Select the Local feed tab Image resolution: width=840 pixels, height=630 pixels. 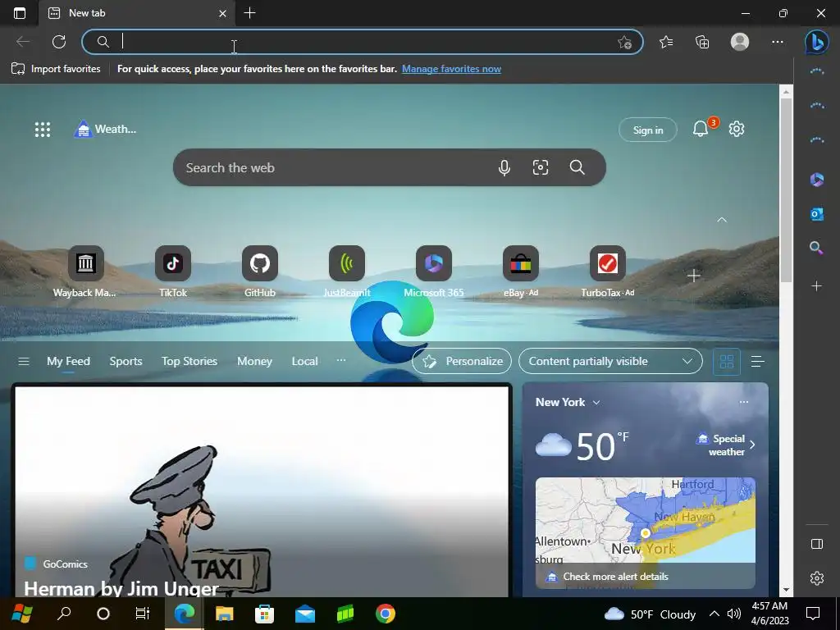click(x=305, y=361)
